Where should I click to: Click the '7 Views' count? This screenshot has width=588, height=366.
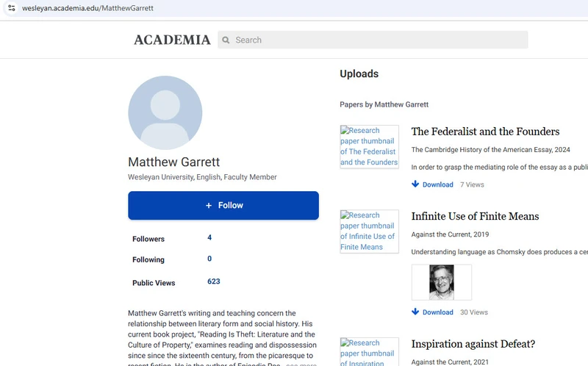coord(472,184)
